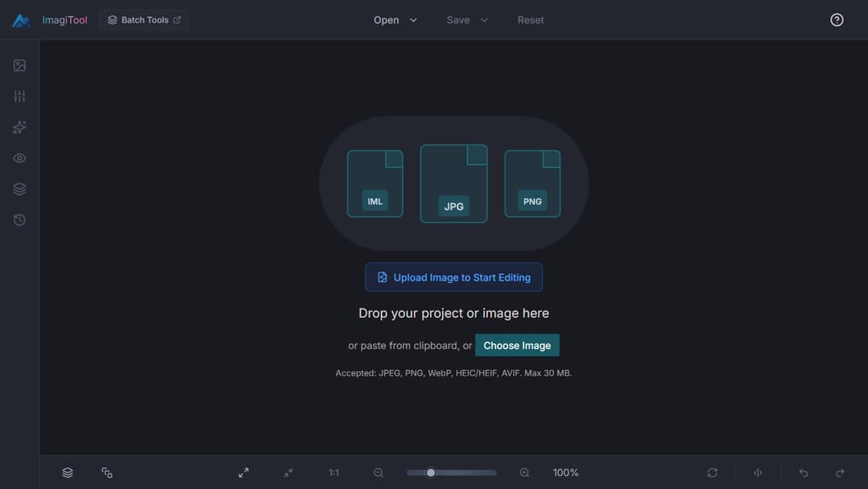Set zoom to 1:1 actual size
Viewport: 868px width, 489px height.
point(334,472)
